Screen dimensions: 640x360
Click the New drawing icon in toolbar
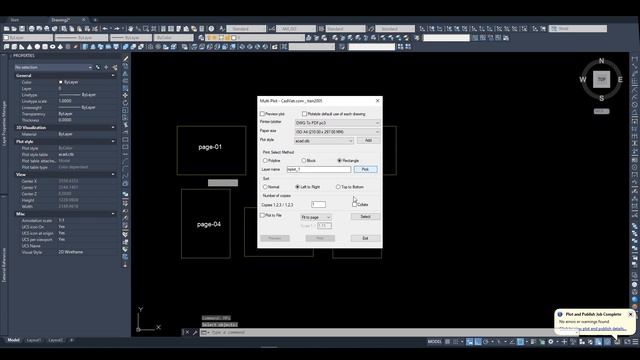point(7,29)
